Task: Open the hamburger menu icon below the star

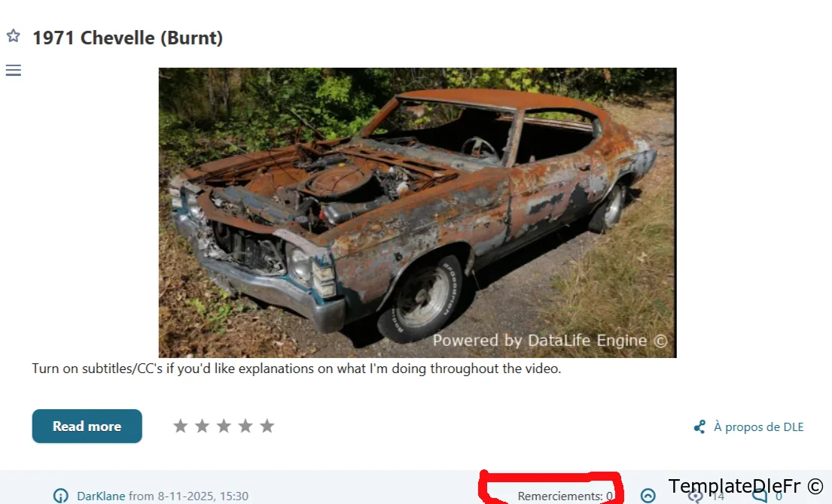Action: pyautogui.click(x=14, y=70)
